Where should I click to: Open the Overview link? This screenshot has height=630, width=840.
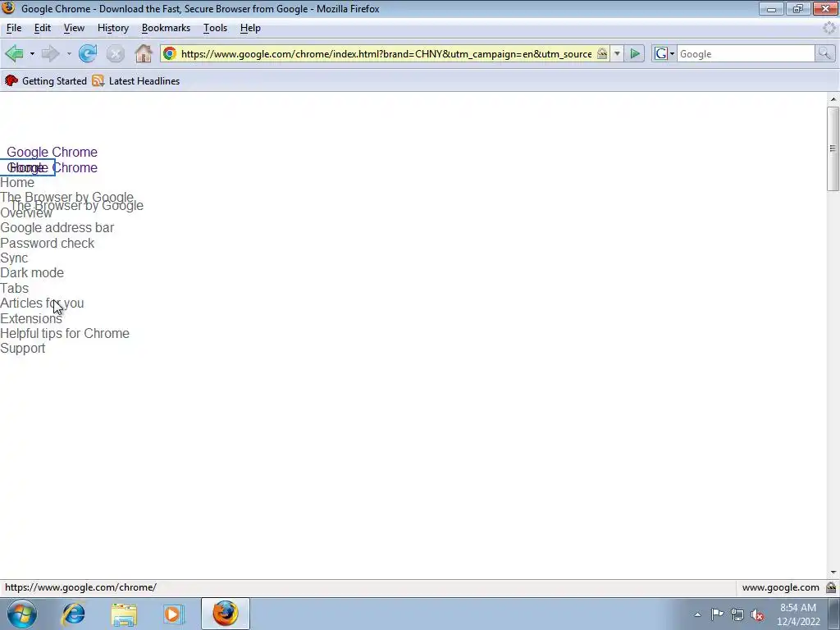coord(26,214)
